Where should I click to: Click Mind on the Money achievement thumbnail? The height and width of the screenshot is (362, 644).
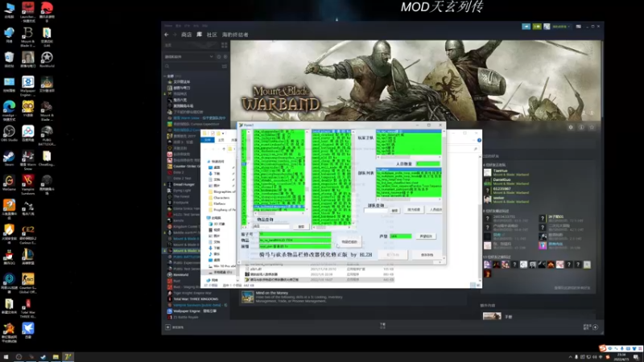coord(248,297)
